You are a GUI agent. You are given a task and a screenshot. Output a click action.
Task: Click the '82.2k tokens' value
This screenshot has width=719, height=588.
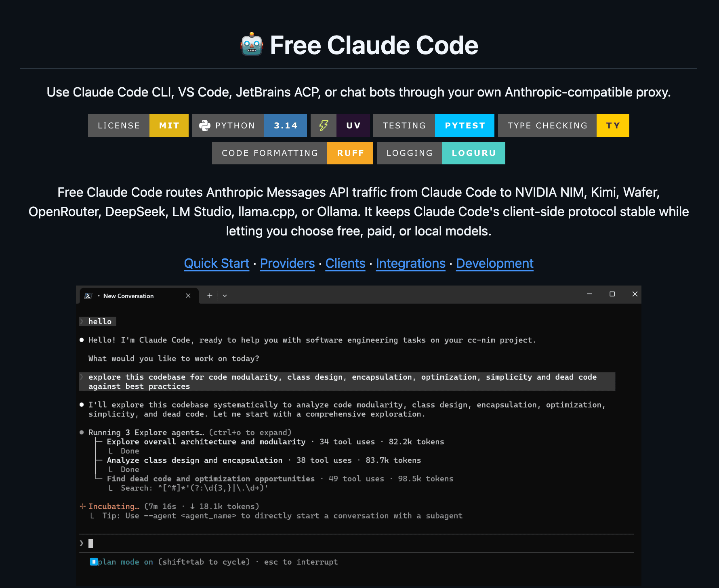[x=416, y=442]
